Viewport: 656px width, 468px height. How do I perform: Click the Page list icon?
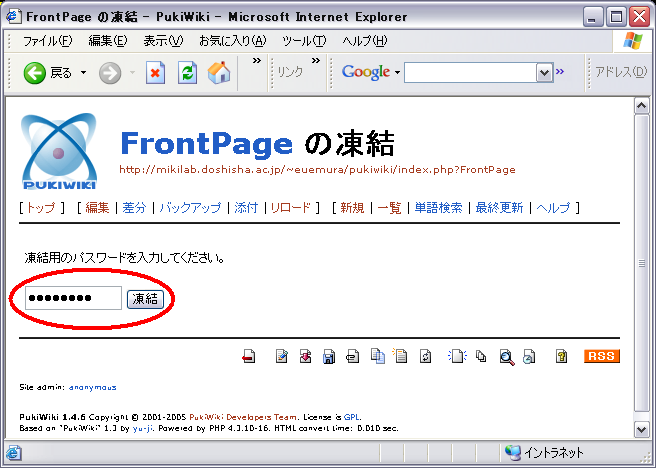pos(481,356)
